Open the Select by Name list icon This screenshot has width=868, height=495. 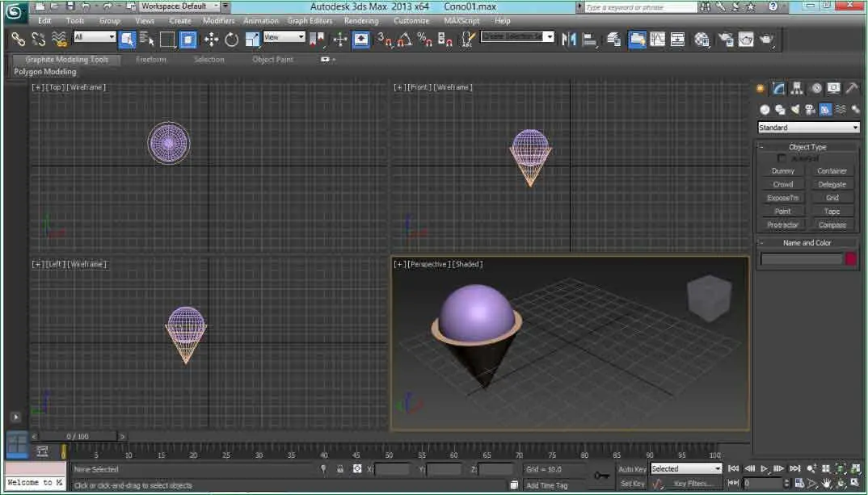[147, 40]
